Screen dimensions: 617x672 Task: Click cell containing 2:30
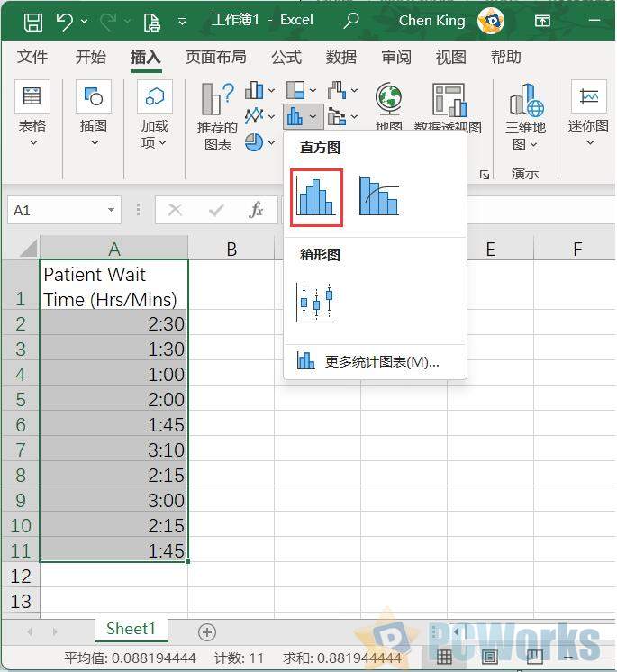pyautogui.click(x=114, y=322)
